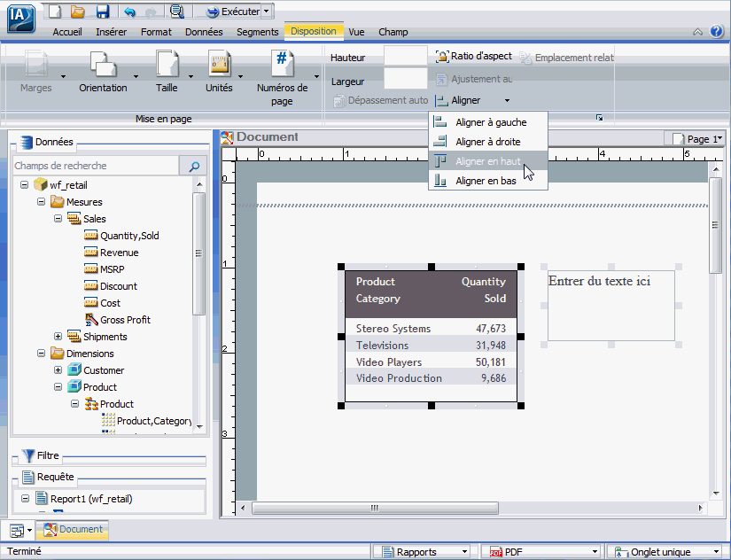
Task: Switch to the Format tab
Action: tap(156, 32)
